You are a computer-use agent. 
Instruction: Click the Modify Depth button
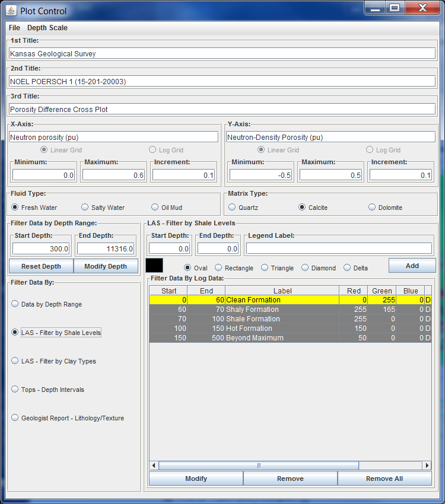[106, 266]
